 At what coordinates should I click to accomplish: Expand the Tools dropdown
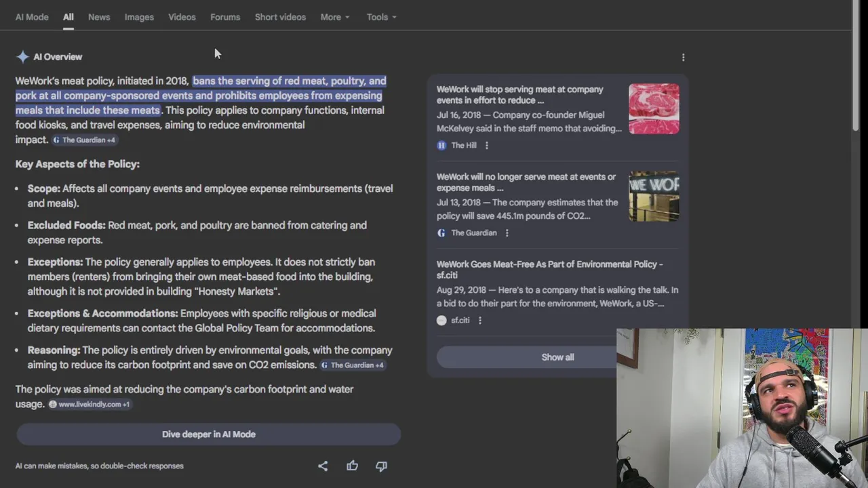tap(381, 17)
